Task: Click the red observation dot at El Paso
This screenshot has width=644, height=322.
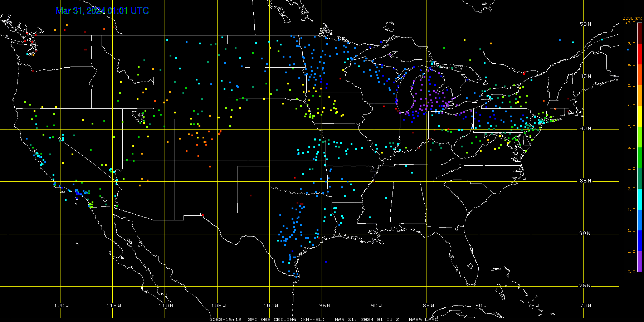Action: coord(203,215)
